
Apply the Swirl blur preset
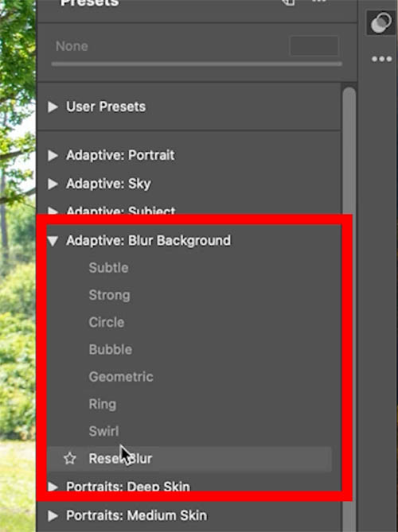click(x=104, y=431)
